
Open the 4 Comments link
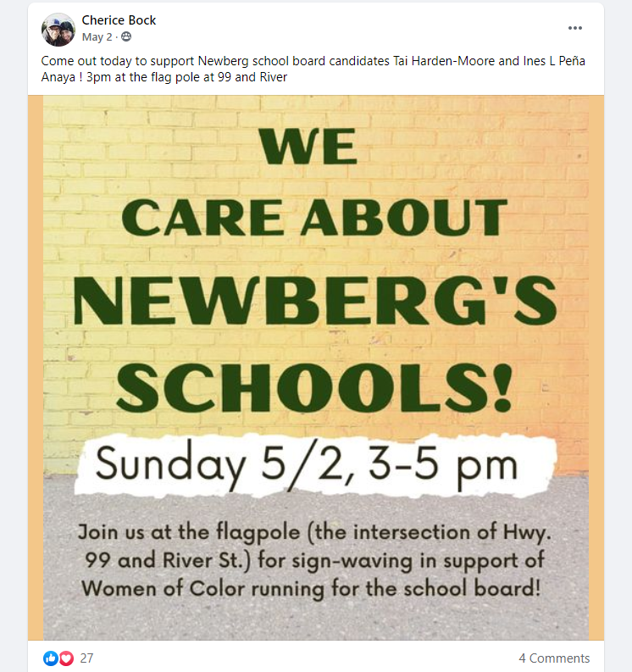[x=554, y=658]
